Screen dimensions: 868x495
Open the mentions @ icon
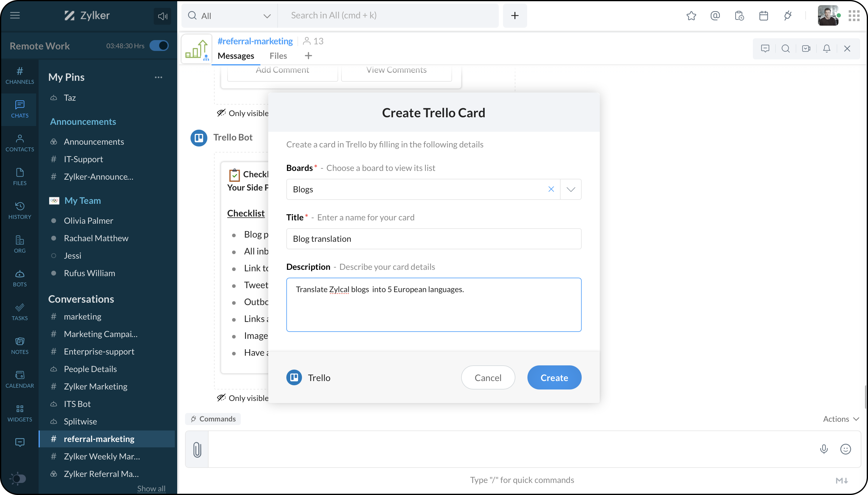[715, 16]
